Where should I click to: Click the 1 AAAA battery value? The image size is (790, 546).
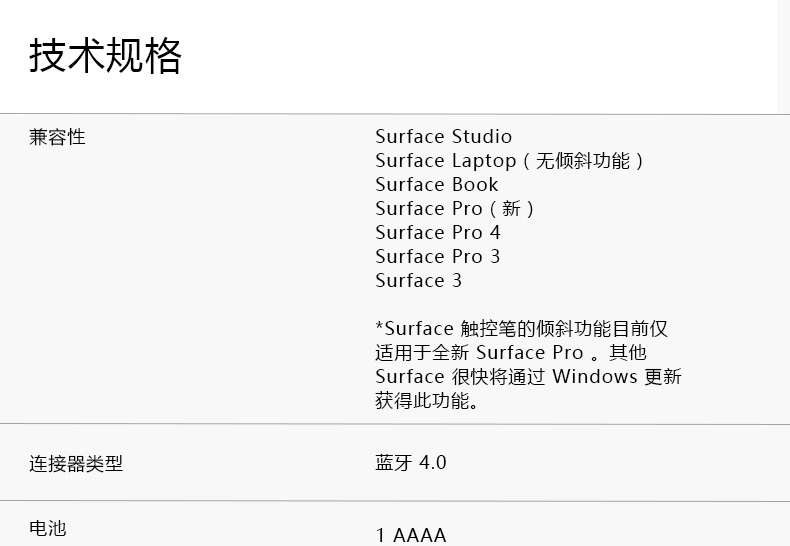(411, 535)
